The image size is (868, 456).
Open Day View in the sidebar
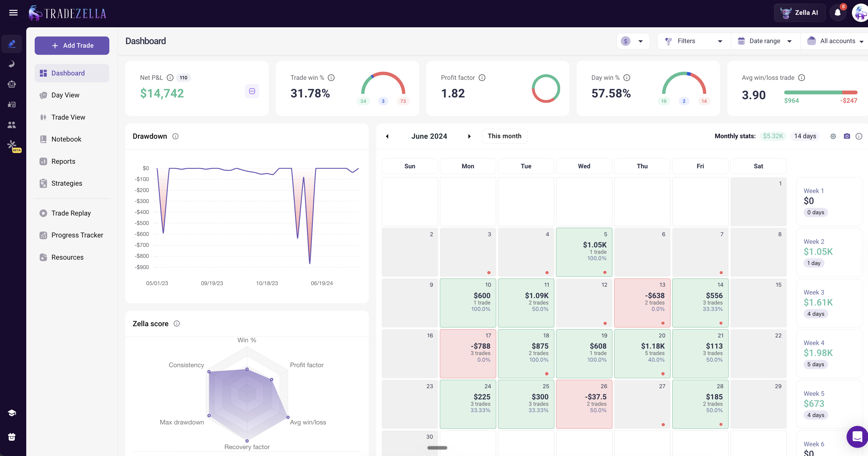pyautogui.click(x=72, y=95)
